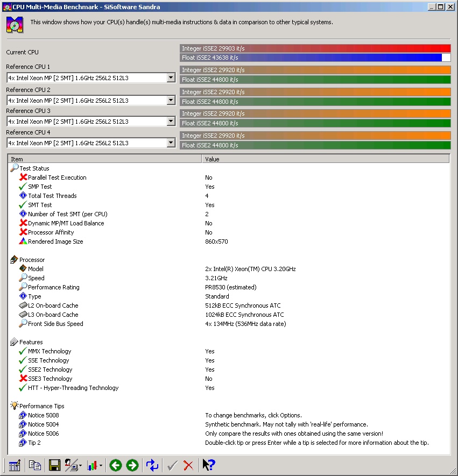Open Reference CPU 4 dropdown arrow
Image resolution: width=458 pixels, height=476 pixels.
(x=171, y=143)
